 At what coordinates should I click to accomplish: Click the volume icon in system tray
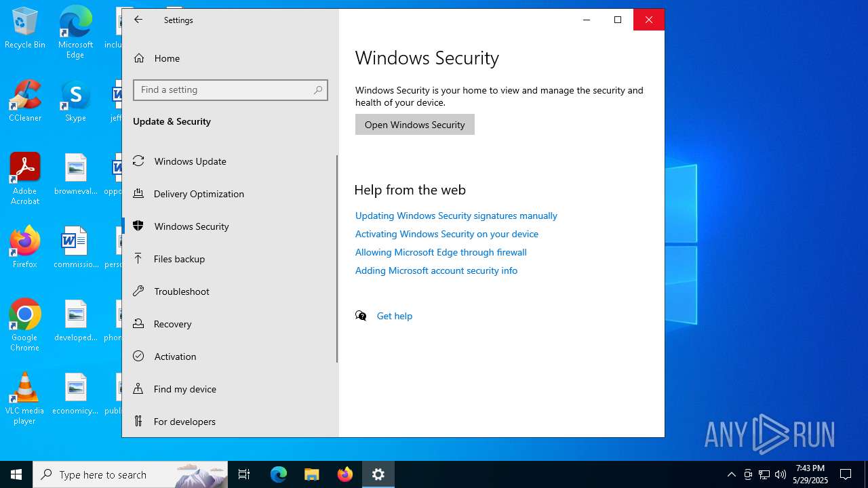tap(781, 474)
